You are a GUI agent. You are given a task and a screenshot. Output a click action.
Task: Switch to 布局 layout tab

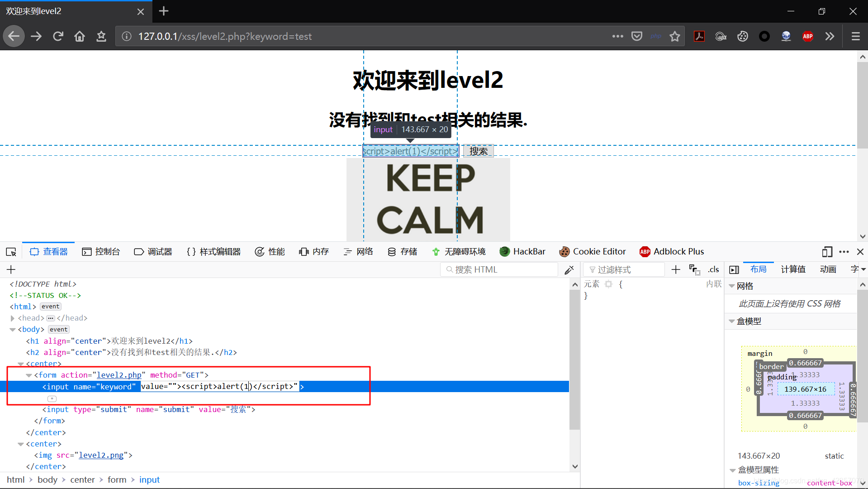pos(759,269)
